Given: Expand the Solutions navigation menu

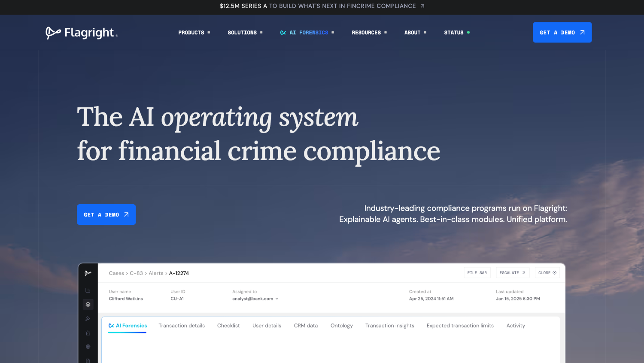Looking at the screenshot, I should pyautogui.click(x=245, y=33).
